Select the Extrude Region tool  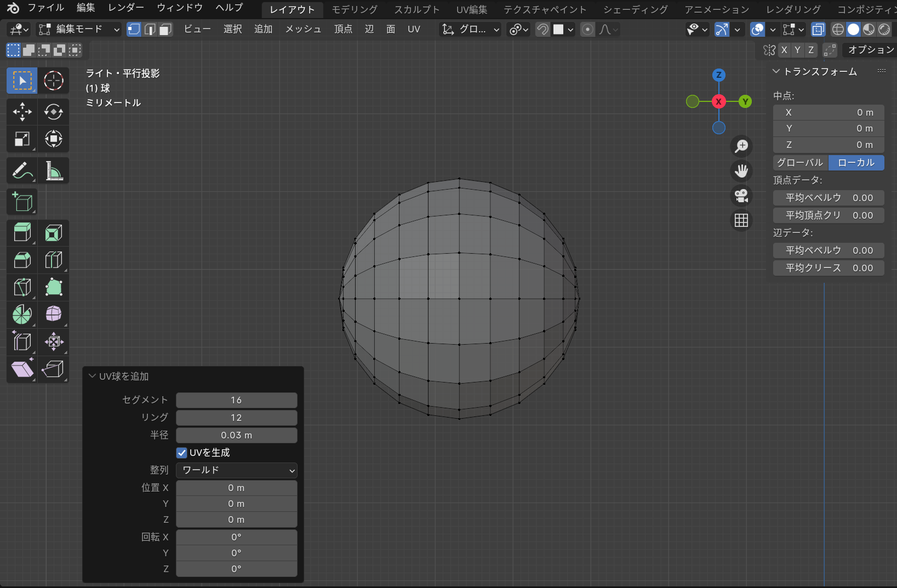[22, 233]
